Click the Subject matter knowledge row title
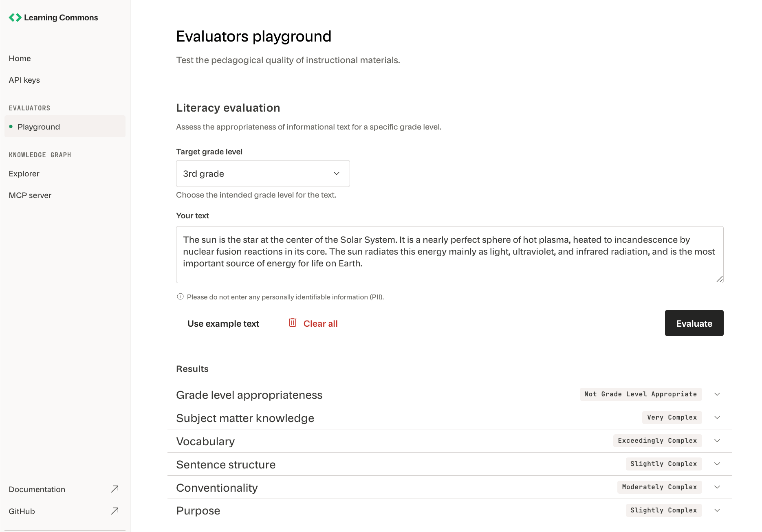The width and height of the screenshot is (762, 532). (245, 418)
